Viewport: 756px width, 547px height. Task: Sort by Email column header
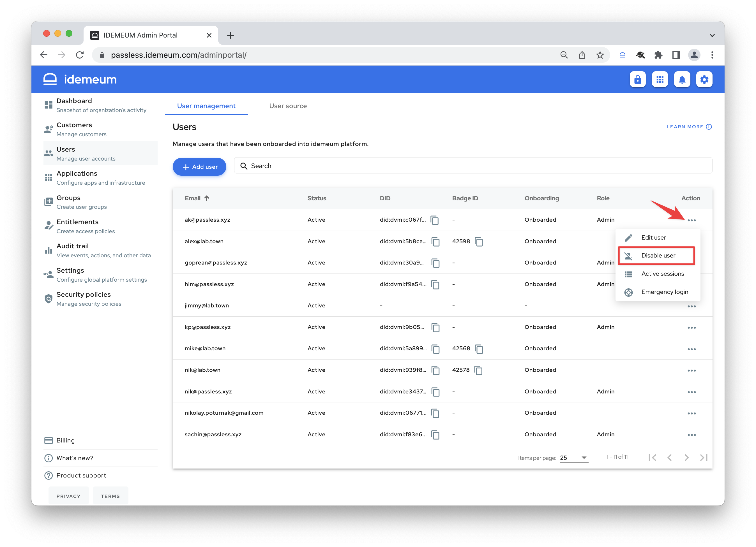point(197,198)
